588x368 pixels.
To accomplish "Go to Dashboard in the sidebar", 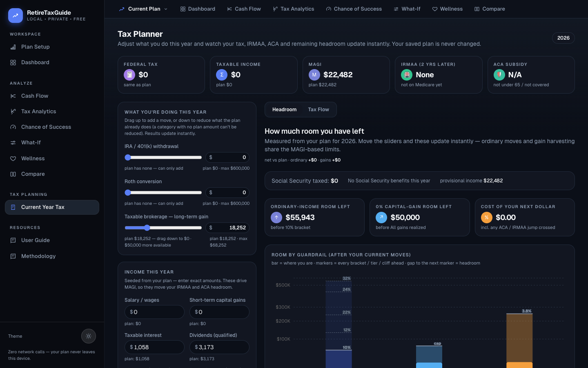I will (52, 62).
